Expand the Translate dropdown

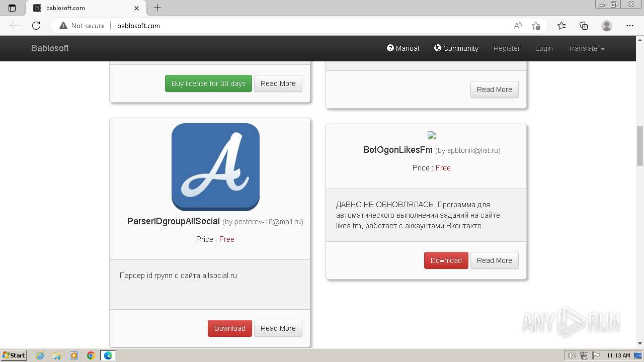(586, 48)
